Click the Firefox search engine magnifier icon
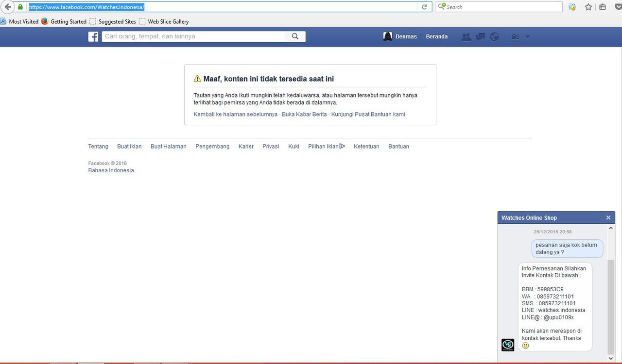This screenshot has height=364, width=622. pyautogui.click(x=442, y=7)
